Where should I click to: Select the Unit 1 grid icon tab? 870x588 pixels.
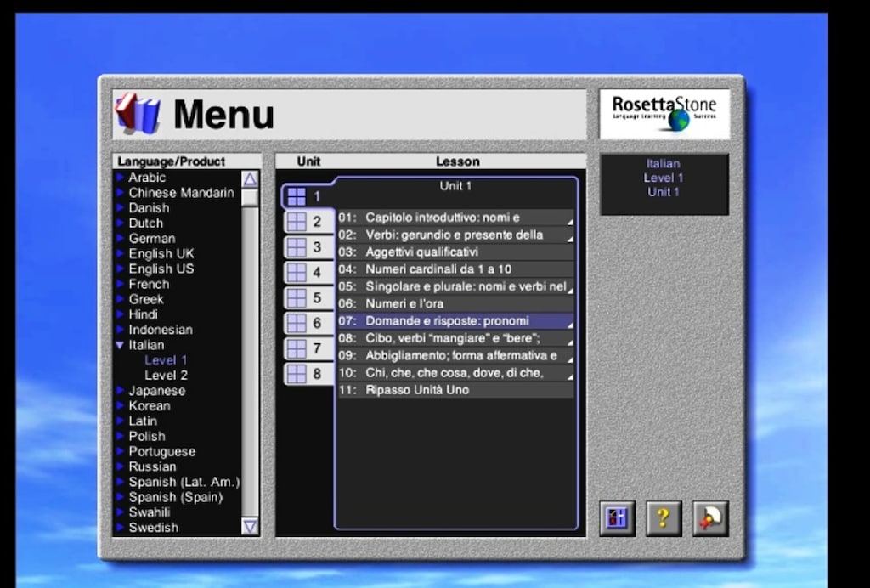[x=307, y=196]
